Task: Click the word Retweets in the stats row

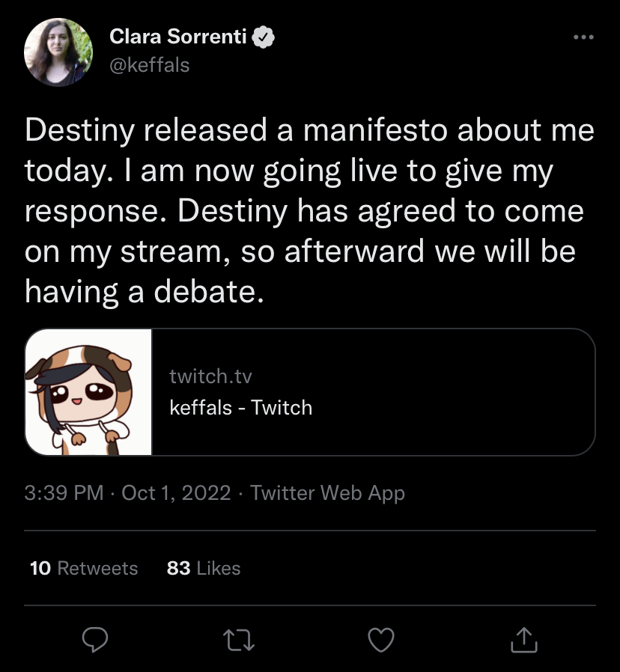Action: point(97,568)
